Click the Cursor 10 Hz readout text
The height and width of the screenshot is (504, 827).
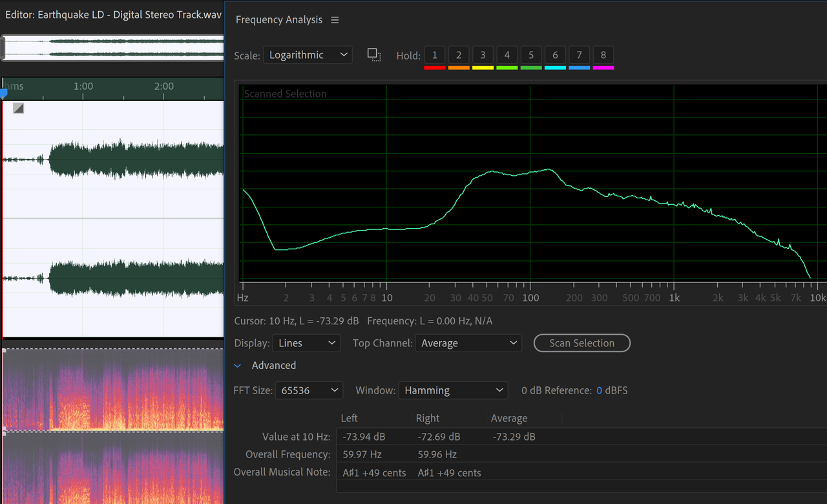tap(297, 321)
